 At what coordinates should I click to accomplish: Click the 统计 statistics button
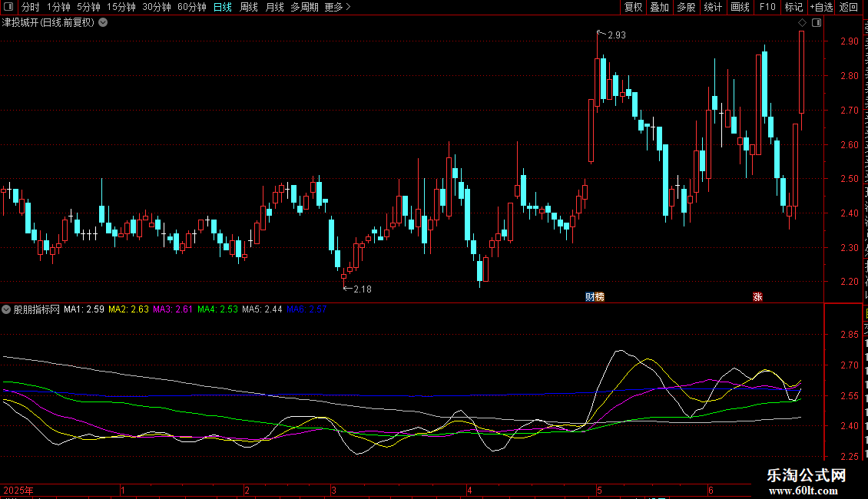pyautogui.click(x=713, y=7)
